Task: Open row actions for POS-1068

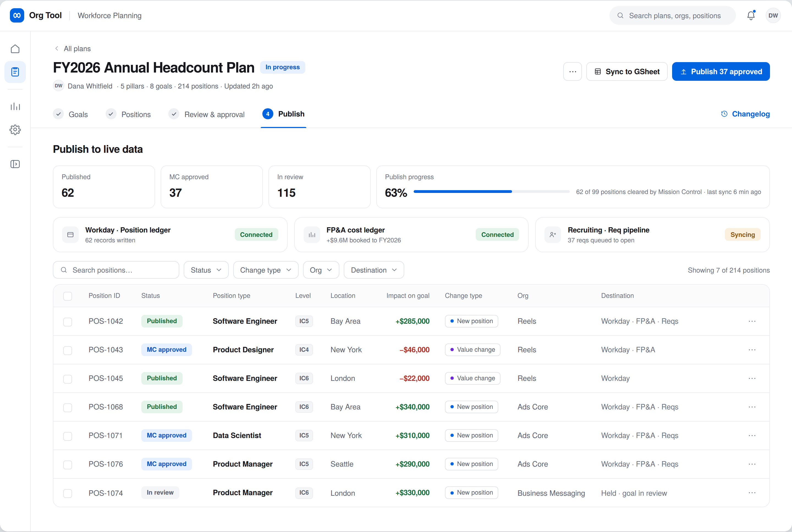Action: (x=752, y=407)
